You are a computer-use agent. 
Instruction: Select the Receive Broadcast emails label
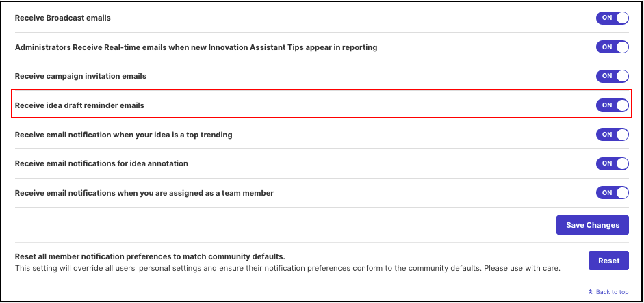tap(63, 18)
